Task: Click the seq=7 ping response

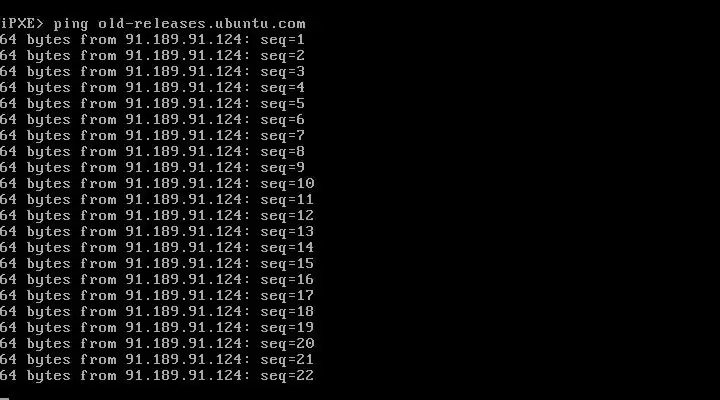Action: click(x=152, y=136)
